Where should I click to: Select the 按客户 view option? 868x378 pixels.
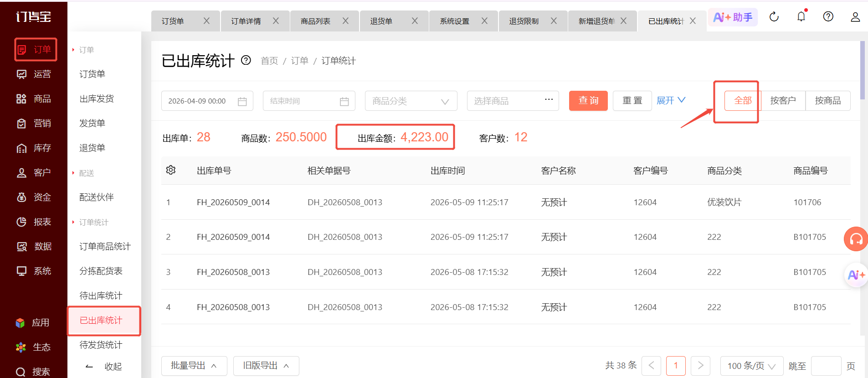tap(783, 100)
